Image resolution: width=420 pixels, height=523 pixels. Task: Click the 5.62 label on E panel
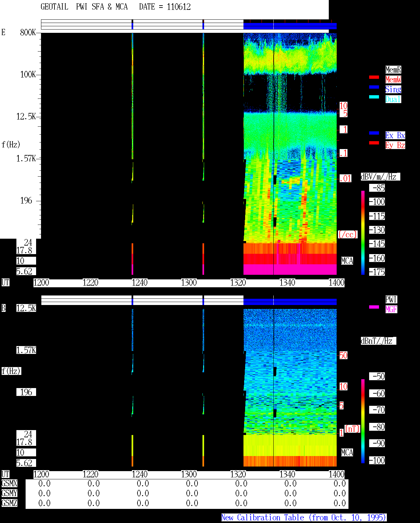pos(26,271)
